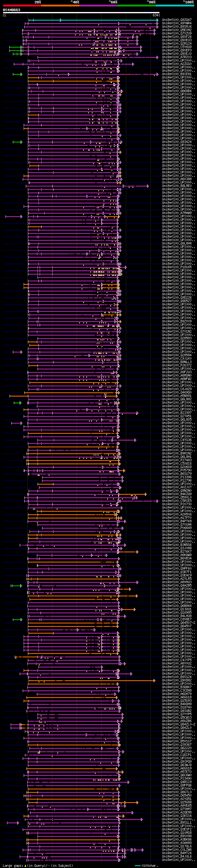Click hit UniRef100_A7R203
197x868 pixels.
177,57
